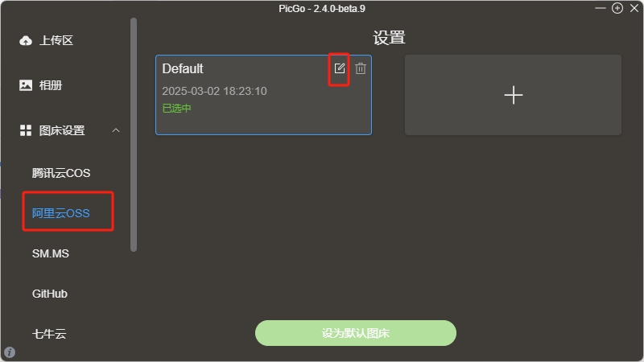644x362 pixels.
Task: Minimize the PicGo window
Action: click(x=601, y=8)
